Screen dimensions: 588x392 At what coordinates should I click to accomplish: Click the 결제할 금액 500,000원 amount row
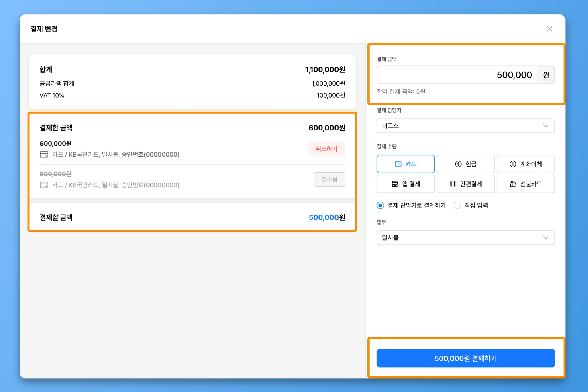pyautogui.click(x=192, y=217)
